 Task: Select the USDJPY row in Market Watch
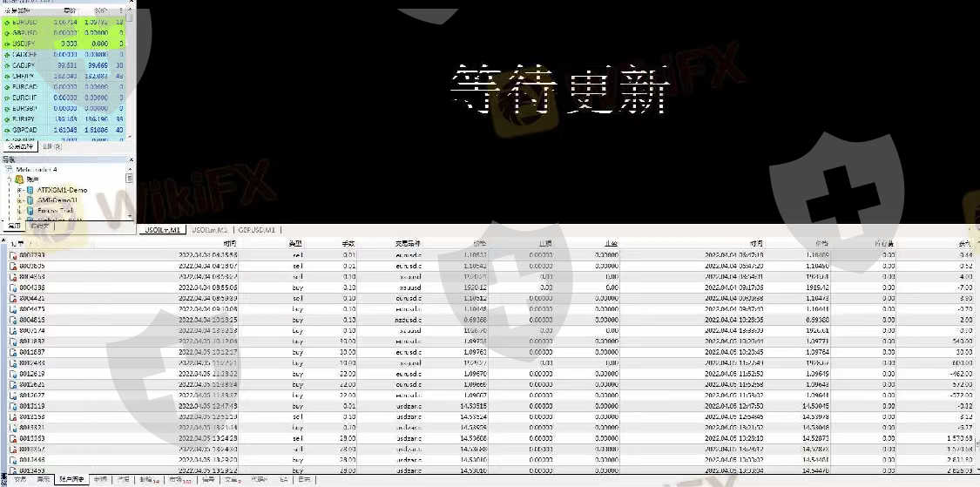pos(63,44)
